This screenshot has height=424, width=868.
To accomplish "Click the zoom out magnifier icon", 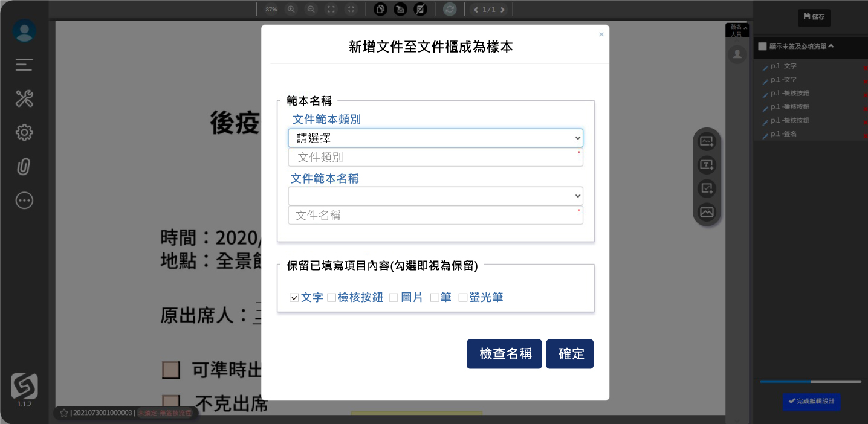I will [x=311, y=9].
